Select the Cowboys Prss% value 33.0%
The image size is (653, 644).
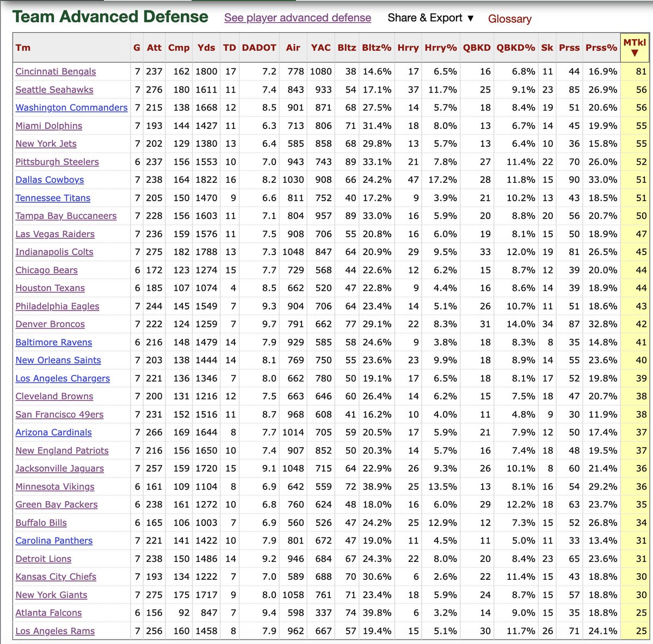click(602, 179)
